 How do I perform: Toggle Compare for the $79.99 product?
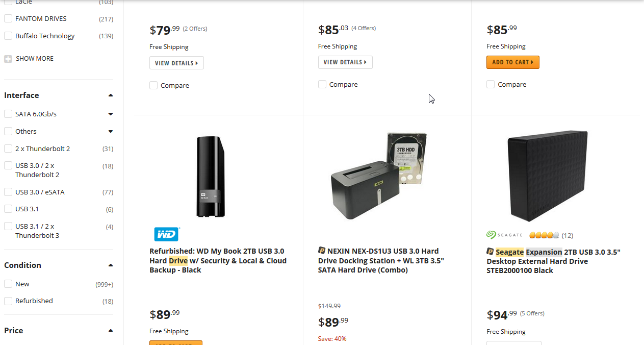click(x=153, y=85)
